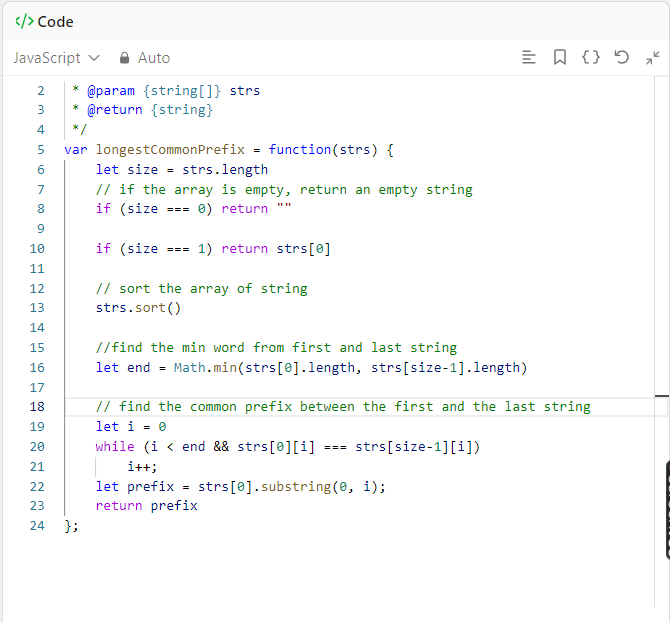The width and height of the screenshot is (670, 622).
Task: Click 'i++;' on line 21
Action: tap(142, 466)
